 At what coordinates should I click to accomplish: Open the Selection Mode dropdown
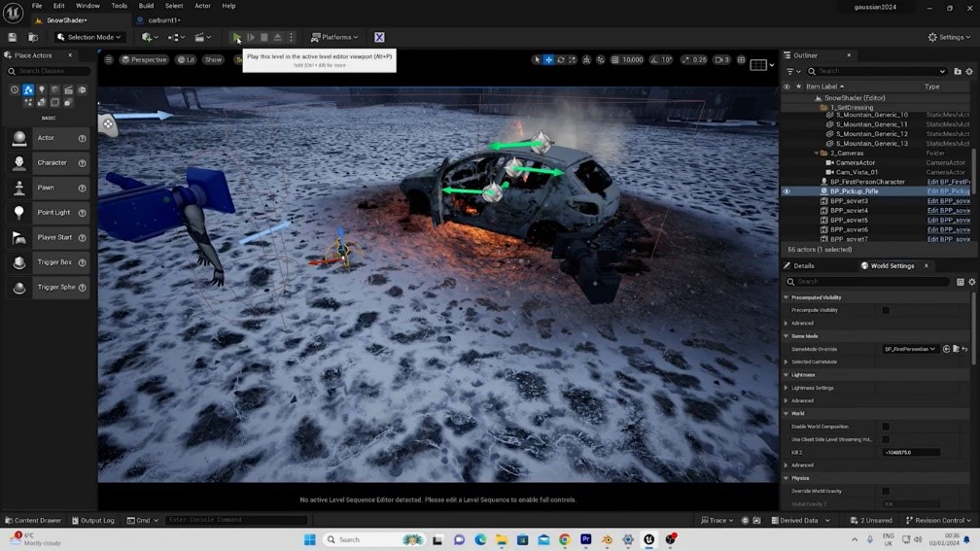(89, 37)
